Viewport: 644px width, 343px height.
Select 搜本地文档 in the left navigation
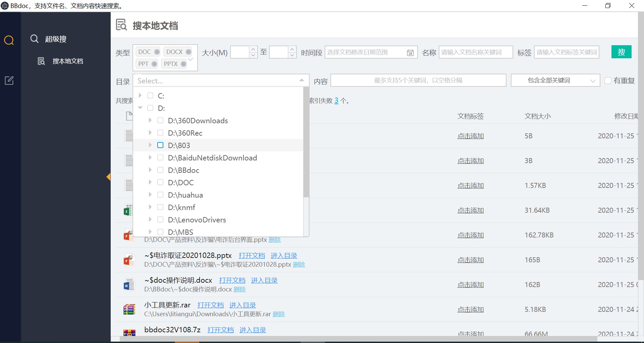click(68, 61)
